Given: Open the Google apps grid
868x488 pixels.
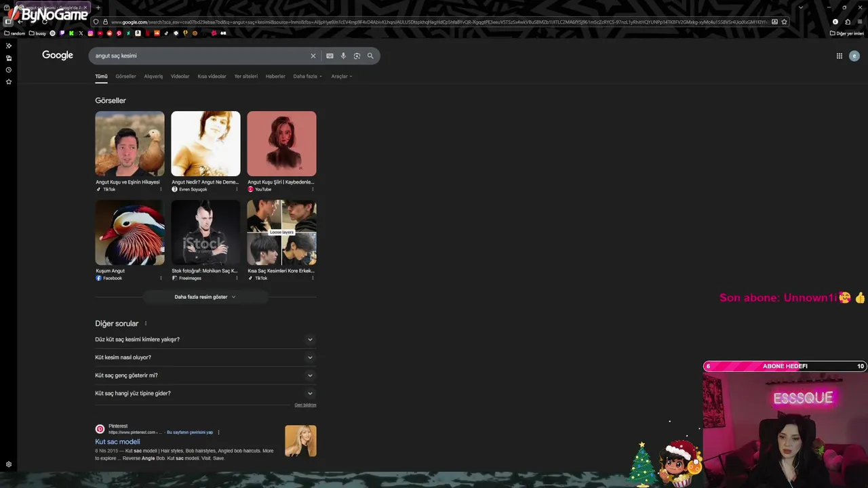Looking at the screenshot, I should point(840,56).
